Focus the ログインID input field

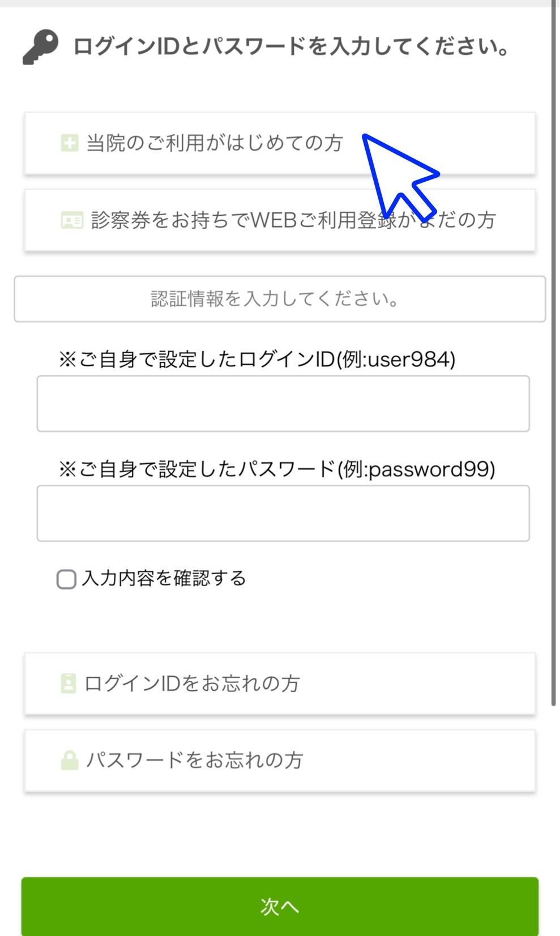tap(283, 404)
